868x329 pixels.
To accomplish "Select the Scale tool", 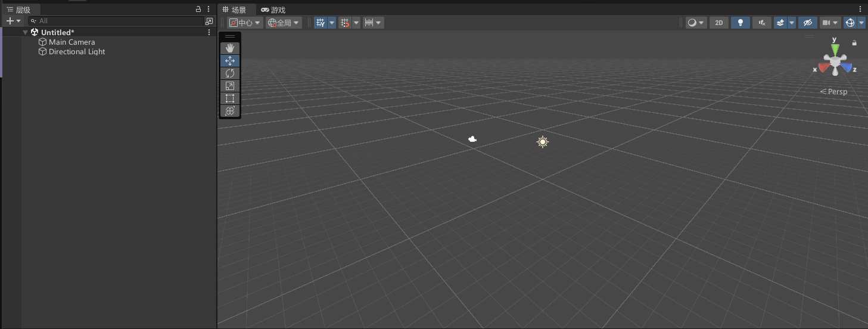I will [x=230, y=86].
